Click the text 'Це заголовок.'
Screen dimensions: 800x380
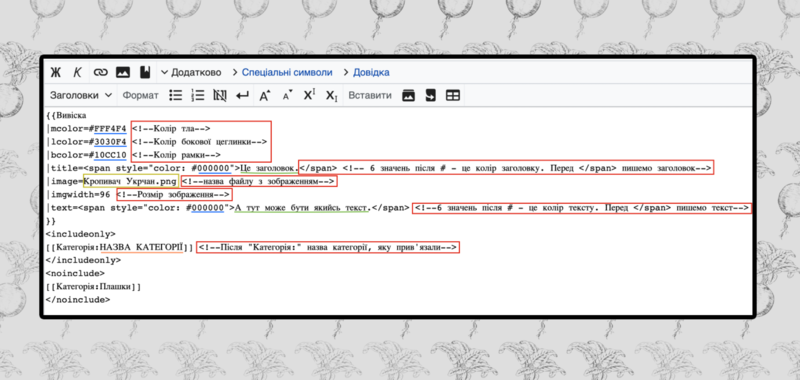click(269, 168)
